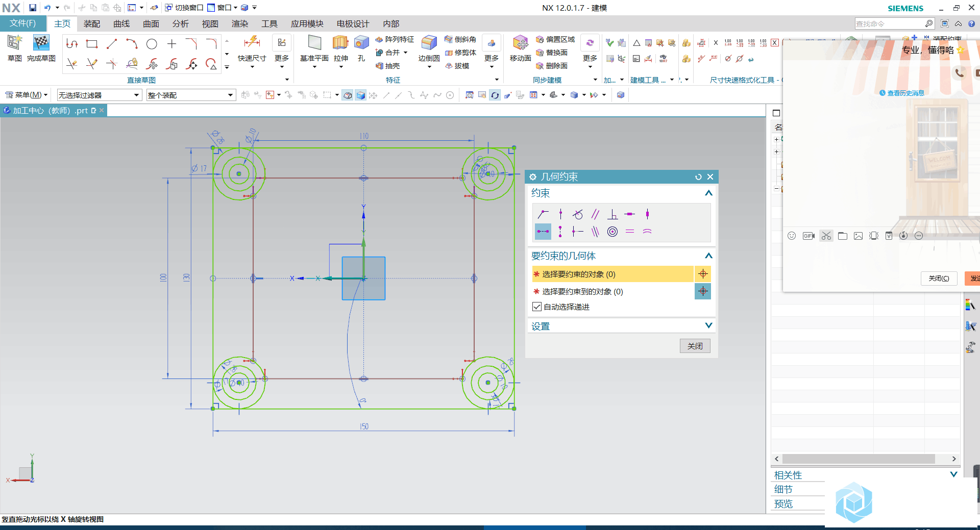
Task: Click the 孔 hole feature icon
Action: click(361, 43)
